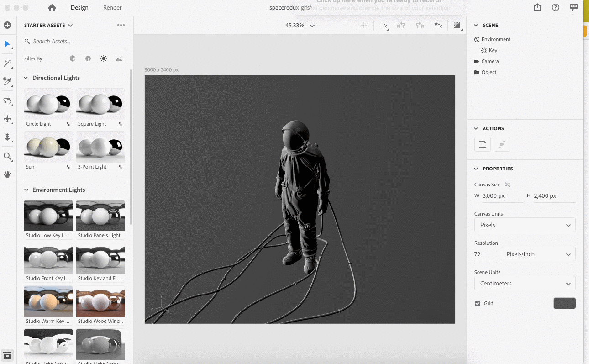Collapse the Directional Lights section
The image size is (589, 364).
click(26, 78)
